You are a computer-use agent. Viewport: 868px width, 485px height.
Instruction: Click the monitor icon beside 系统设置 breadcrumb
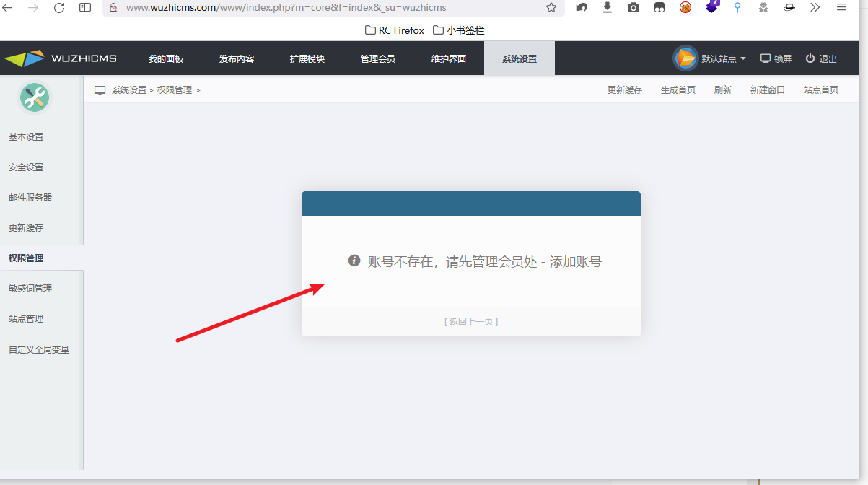(100, 90)
